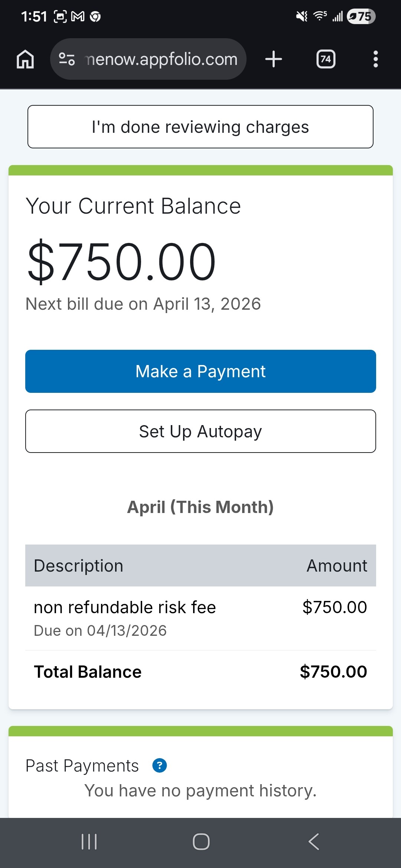Select Set Up Autopay button

[200, 431]
